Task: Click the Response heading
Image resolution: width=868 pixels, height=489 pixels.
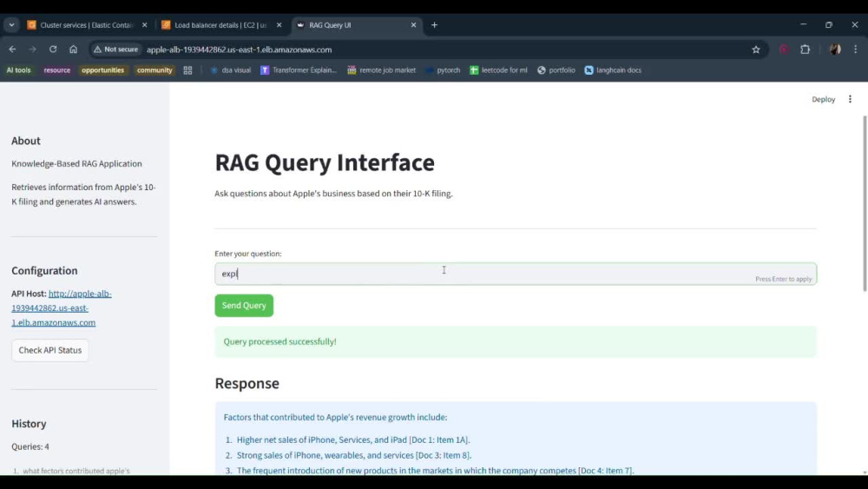Action: [x=247, y=383]
